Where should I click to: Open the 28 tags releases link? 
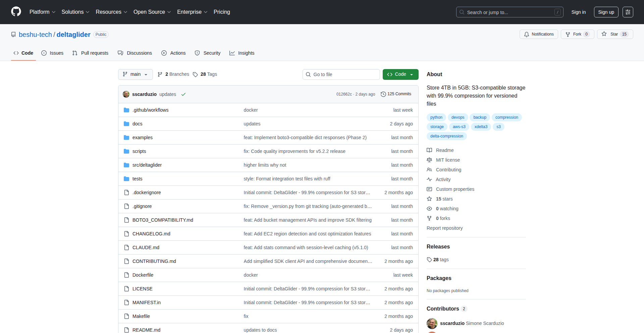point(438,260)
